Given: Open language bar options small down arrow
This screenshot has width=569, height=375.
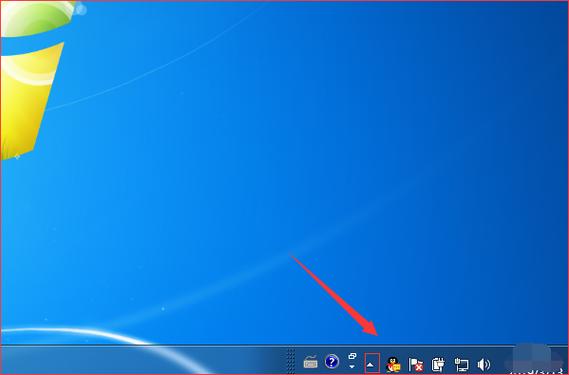Looking at the screenshot, I should pyautogui.click(x=352, y=367).
